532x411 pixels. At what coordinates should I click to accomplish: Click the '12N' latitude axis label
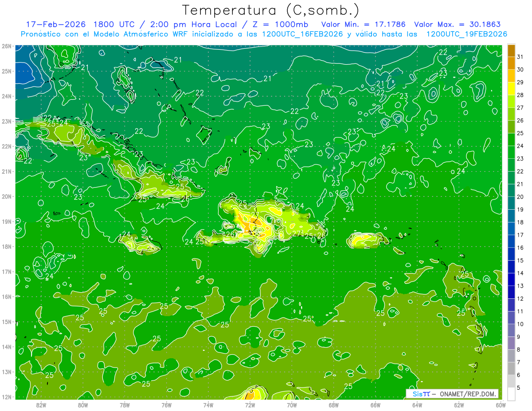click(6, 397)
